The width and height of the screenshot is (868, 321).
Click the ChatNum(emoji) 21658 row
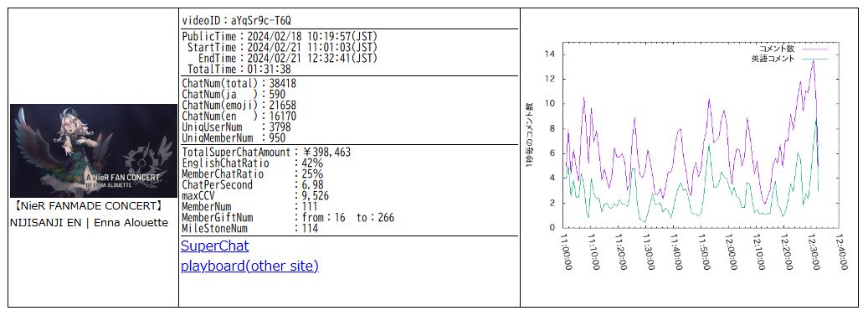(239, 106)
